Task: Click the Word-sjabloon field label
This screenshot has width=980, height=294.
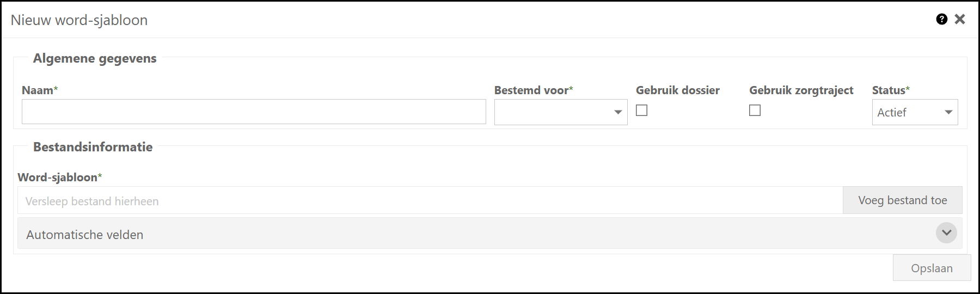Action: [x=58, y=177]
